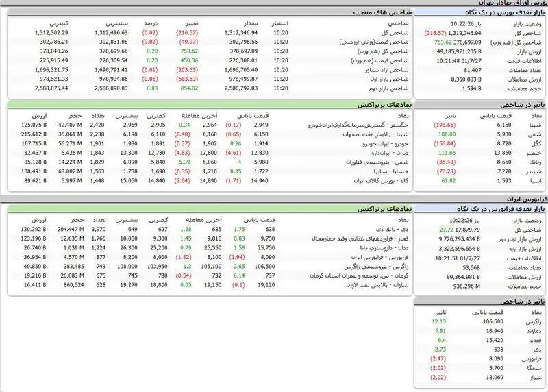
Task: Open شاخص بازار اول in selected indices
Action: click(389, 79)
